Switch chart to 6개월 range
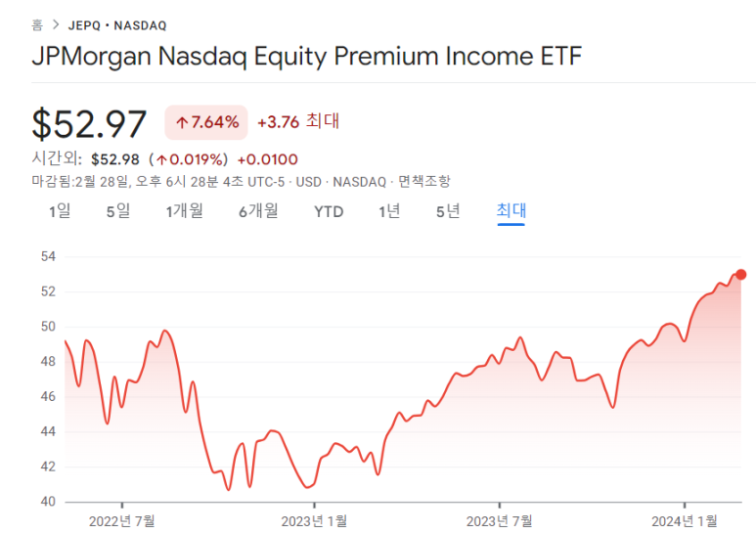Screen dimensions: 756x534 tap(258, 211)
